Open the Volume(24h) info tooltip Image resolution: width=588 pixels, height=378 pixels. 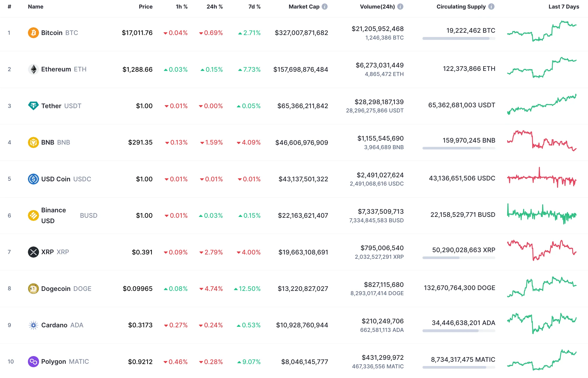click(x=401, y=7)
